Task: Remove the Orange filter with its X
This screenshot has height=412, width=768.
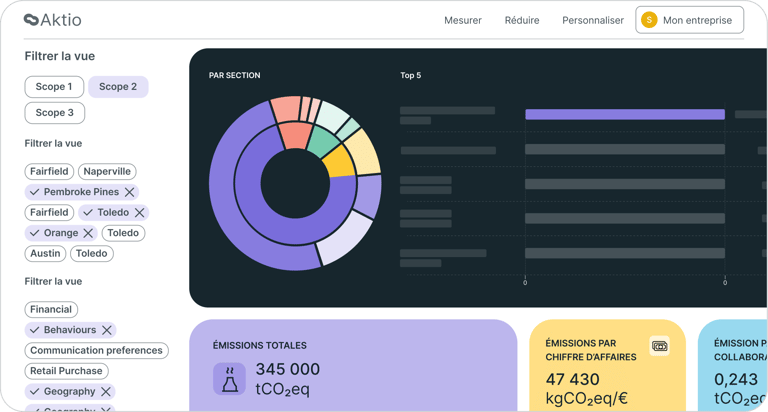Action: 88,233
